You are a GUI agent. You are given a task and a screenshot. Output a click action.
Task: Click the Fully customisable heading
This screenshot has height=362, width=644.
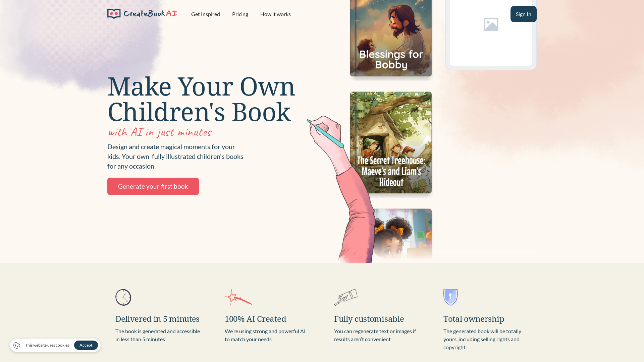[x=369, y=319]
